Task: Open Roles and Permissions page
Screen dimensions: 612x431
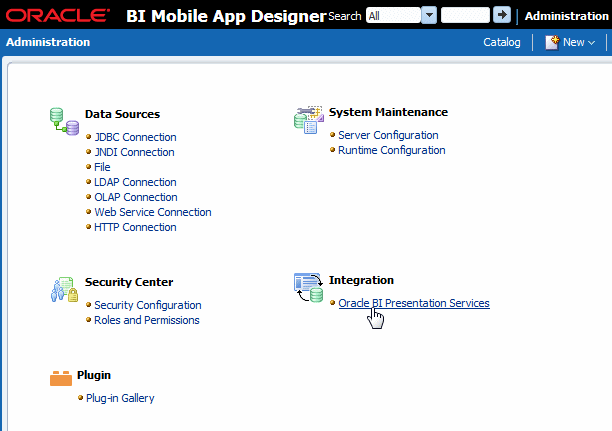Action: click(147, 320)
